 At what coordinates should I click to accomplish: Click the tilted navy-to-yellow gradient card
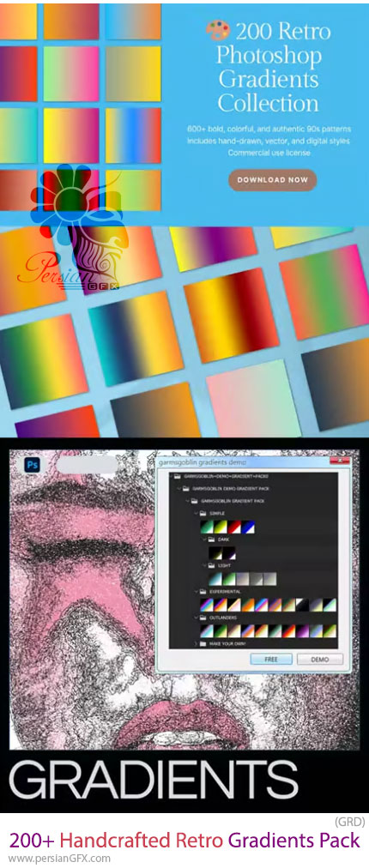[x=136, y=338]
